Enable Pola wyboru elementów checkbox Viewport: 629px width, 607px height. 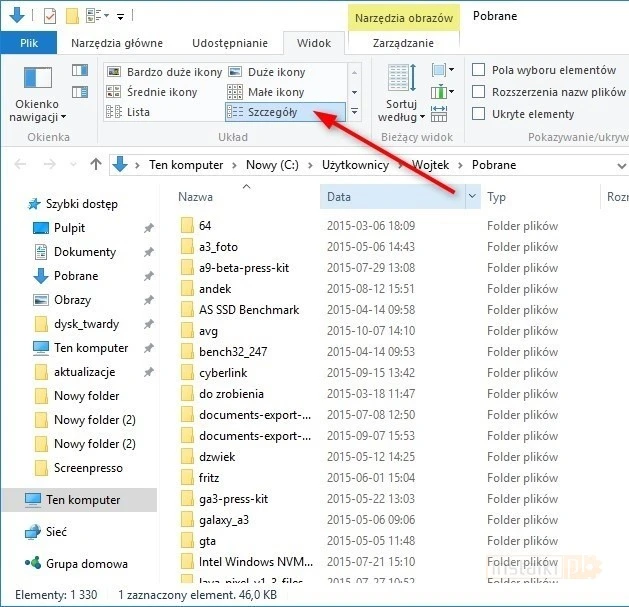478,70
